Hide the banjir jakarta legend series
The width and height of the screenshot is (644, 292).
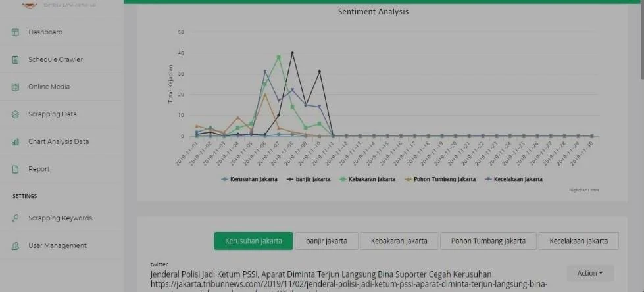pyautogui.click(x=310, y=179)
